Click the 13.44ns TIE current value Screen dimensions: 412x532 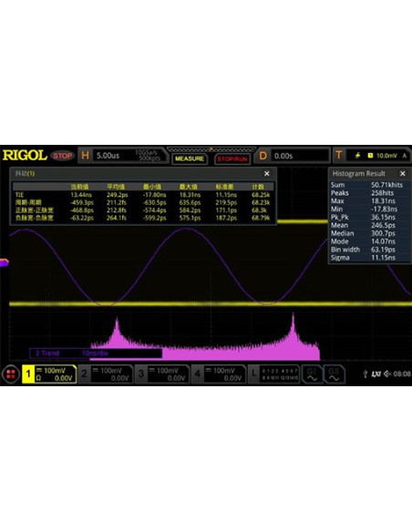pos(81,195)
